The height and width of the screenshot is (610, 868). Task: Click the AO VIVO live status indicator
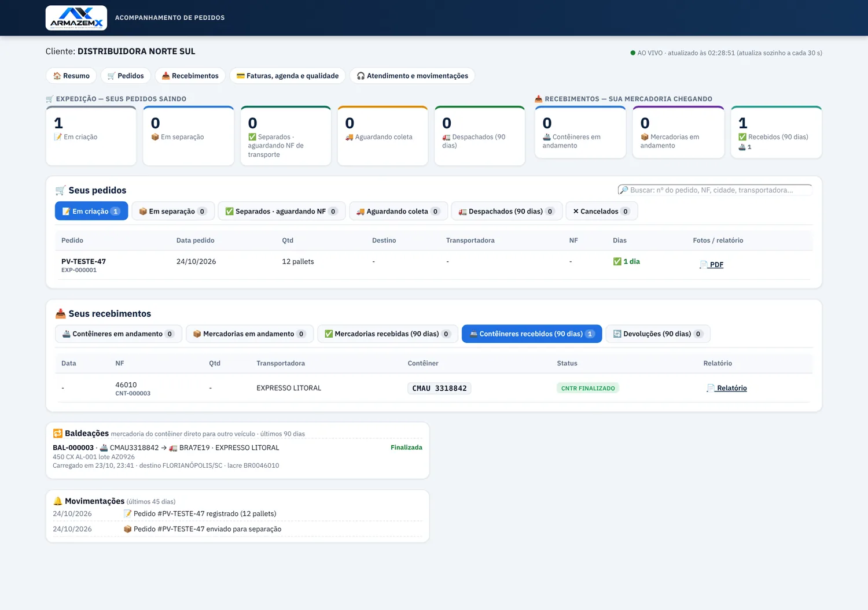pos(726,53)
